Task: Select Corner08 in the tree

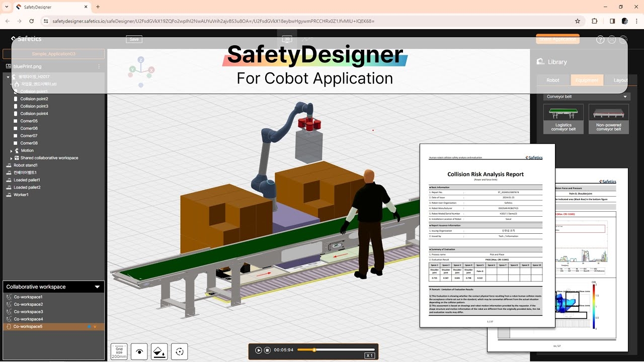Action: 29,143
